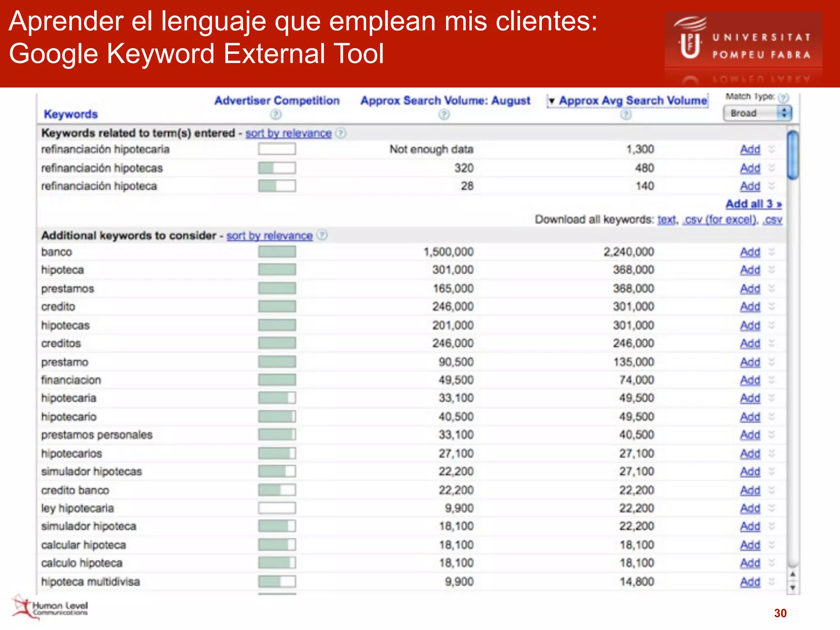Click help icon beside Additional keywords sort by relevance

322,235
